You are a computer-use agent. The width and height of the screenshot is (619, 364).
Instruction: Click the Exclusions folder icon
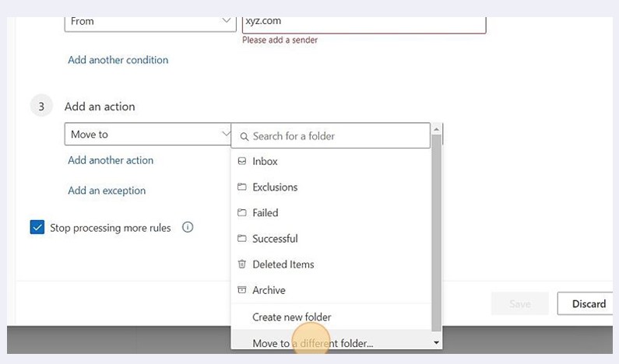242,187
